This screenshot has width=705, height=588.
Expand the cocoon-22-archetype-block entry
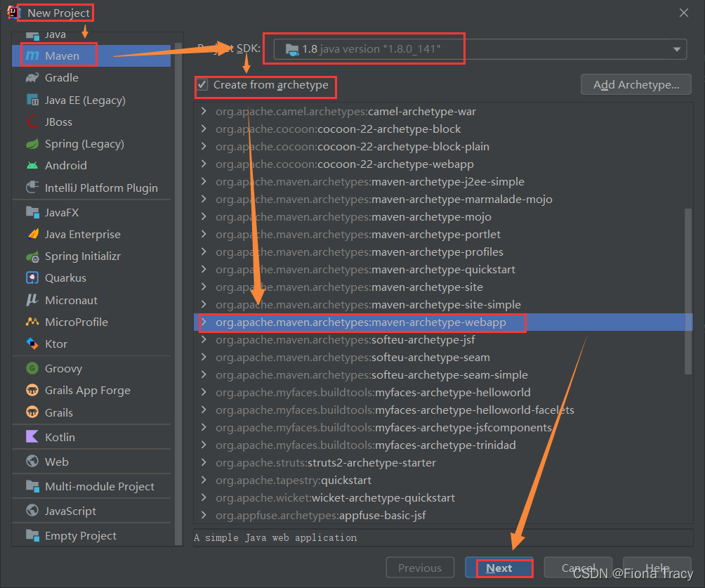[204, 129]
